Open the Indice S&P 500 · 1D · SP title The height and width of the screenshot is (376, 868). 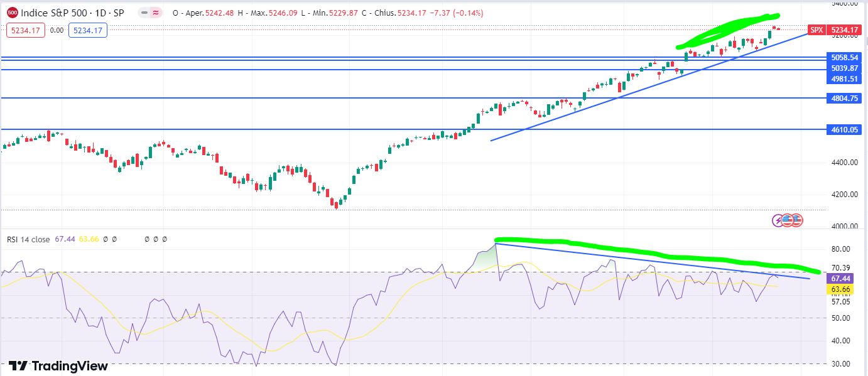coord(72,13)
